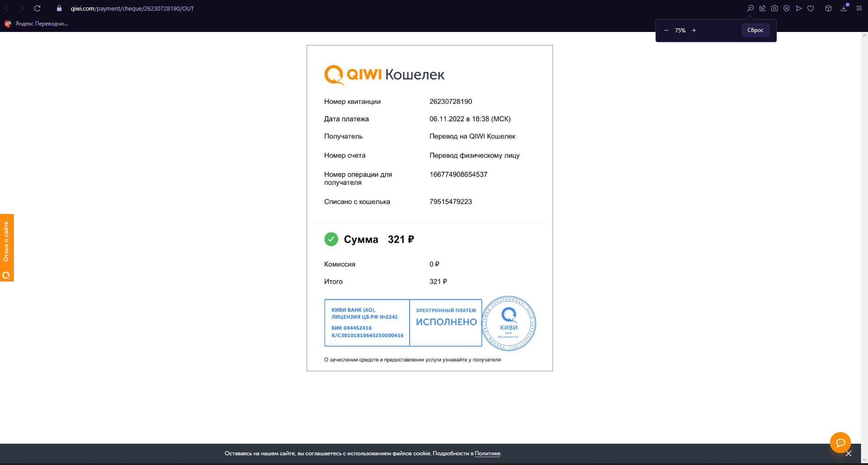Open extensions cube icon
Screen dimensions: 868x465
[829, 8]
